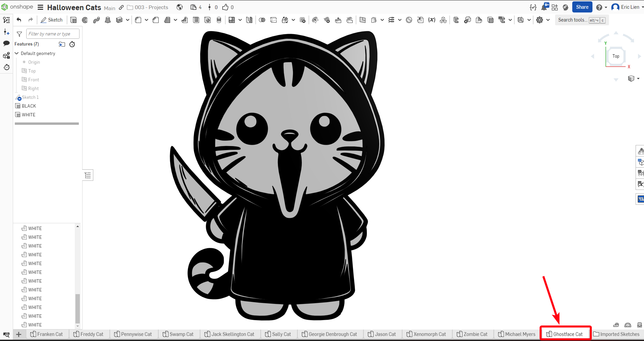This screenshot has height=341, width=644.
Task: Click the Undo arrow
Action: tap(19, 20)
